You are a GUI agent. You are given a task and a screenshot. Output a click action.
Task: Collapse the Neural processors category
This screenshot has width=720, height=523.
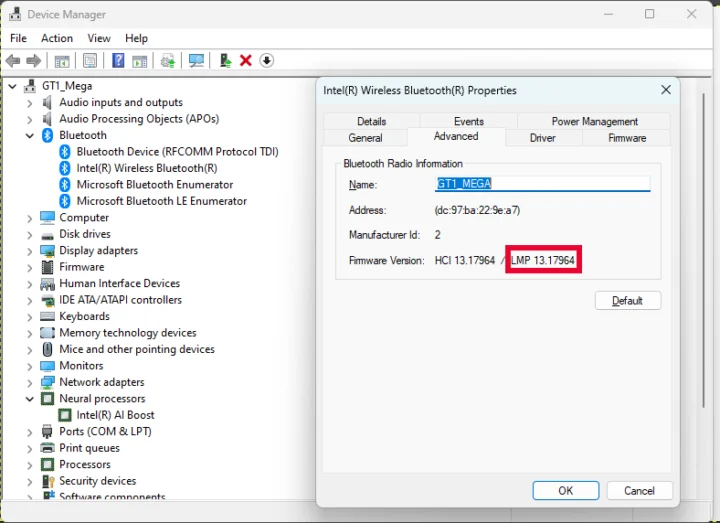[30, 399]
